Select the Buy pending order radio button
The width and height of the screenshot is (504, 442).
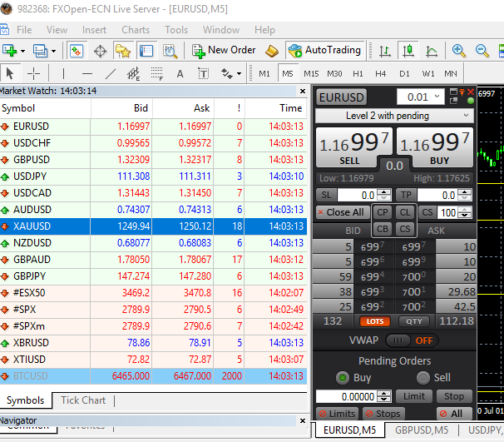(x=341, y=377)
